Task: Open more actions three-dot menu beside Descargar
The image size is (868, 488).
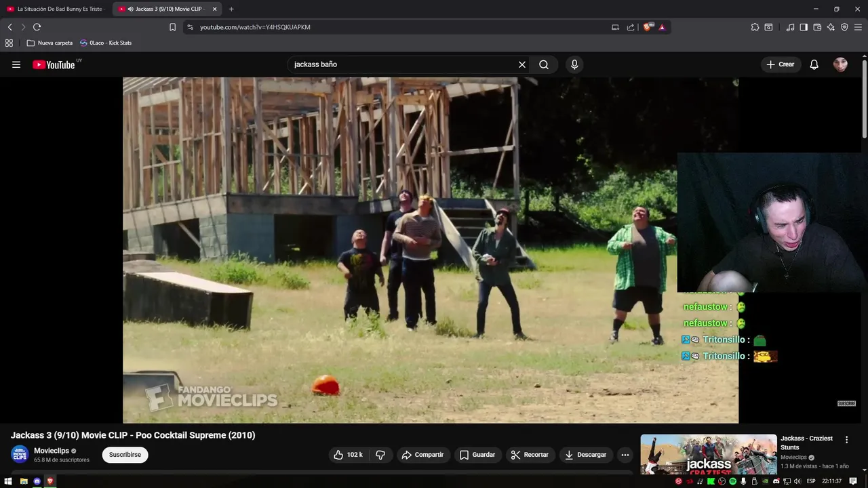Action: coord(625,455)
